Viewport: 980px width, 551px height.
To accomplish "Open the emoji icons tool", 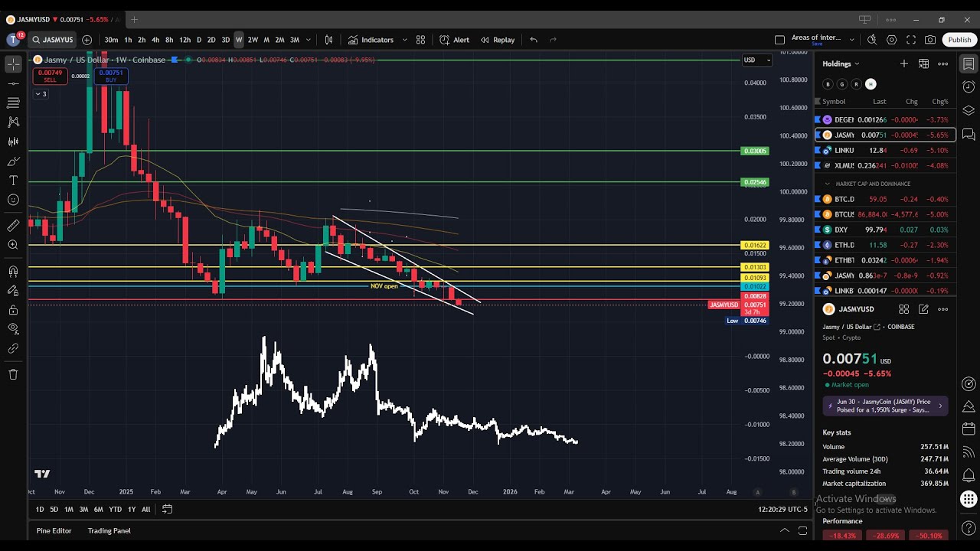I will click(13, 200).
